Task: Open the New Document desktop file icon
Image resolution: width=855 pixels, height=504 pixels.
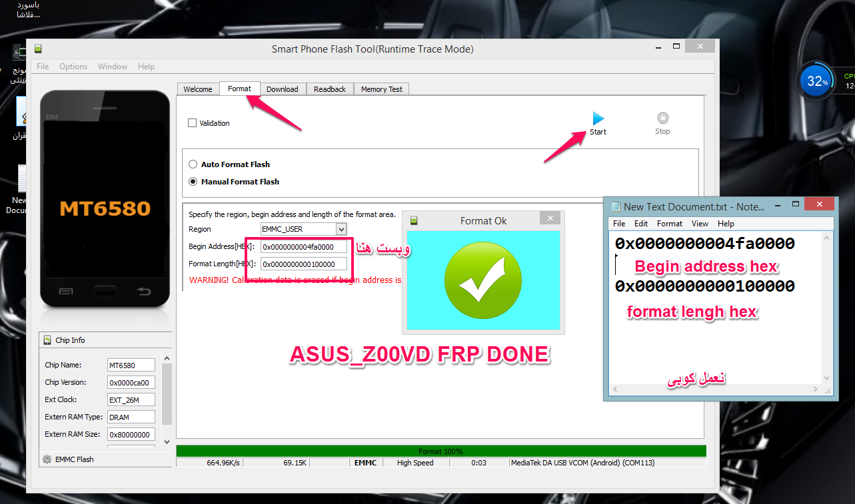Action: [x=20, y=189]
